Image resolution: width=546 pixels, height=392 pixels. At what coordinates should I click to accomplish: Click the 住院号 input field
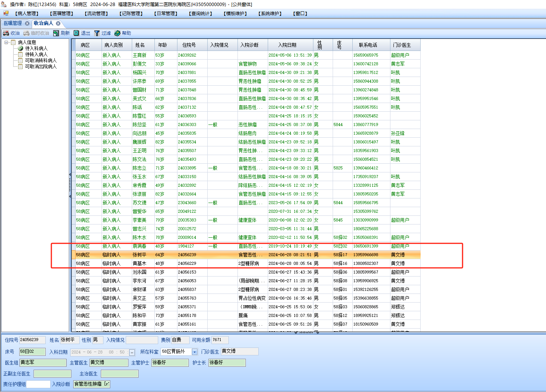tap(32, 340)
